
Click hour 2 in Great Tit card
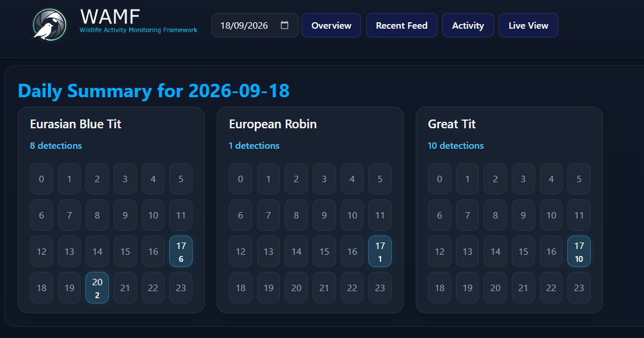pos(495,179)
